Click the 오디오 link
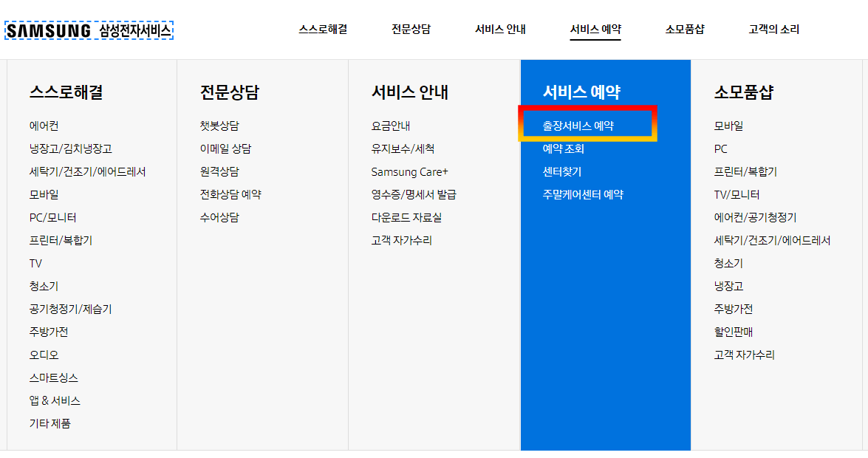The height and width of the screenshot is (458, 868). [44, 355]
